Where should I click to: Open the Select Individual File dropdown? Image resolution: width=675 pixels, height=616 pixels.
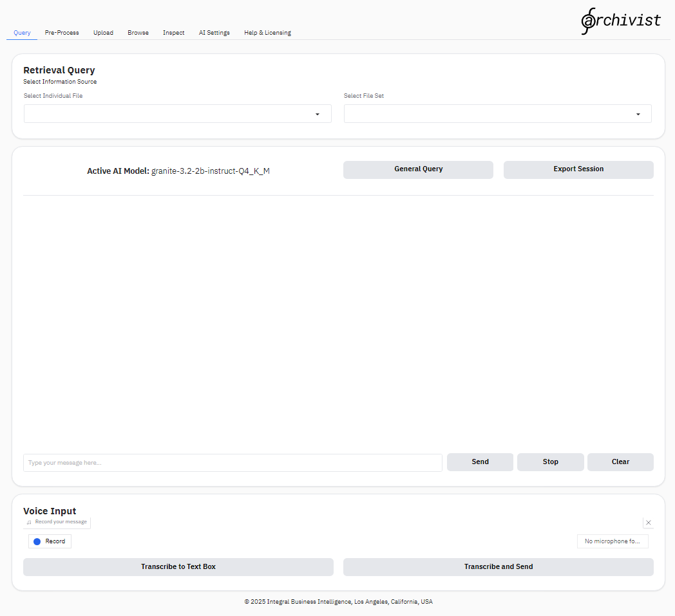tap(177, 113)
